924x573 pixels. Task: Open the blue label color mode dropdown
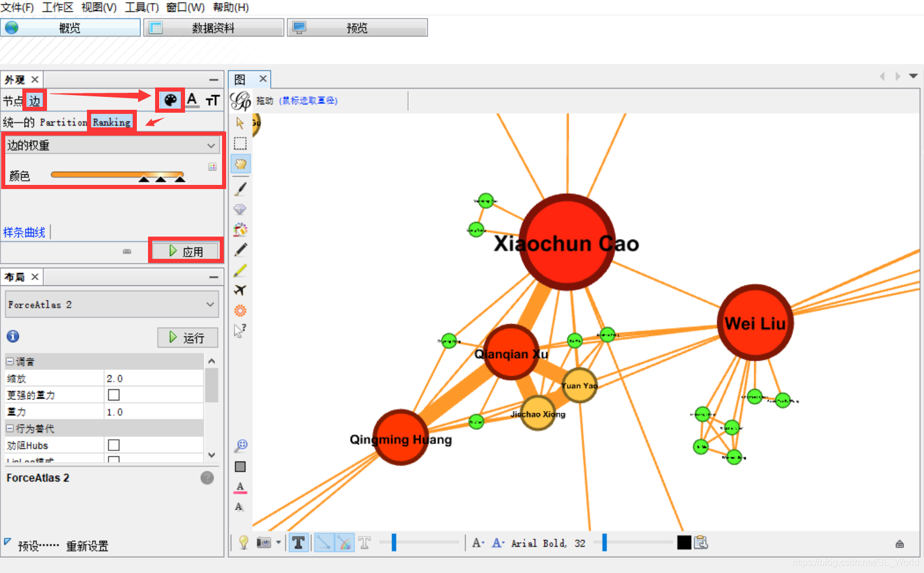498,543
